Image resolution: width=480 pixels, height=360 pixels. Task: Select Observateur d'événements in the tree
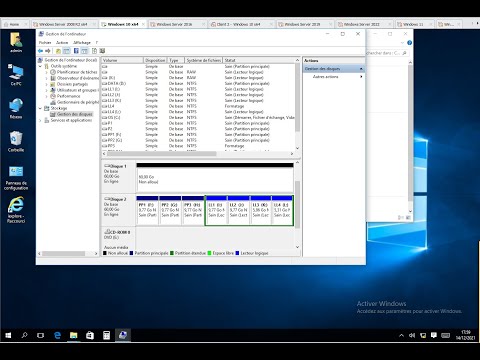coord(78,78)
